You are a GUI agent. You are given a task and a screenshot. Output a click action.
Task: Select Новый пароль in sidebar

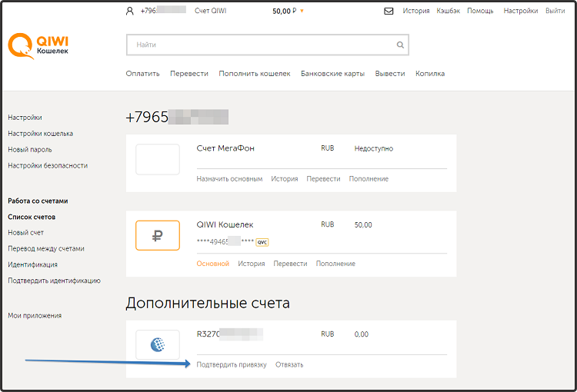(30, 150)
